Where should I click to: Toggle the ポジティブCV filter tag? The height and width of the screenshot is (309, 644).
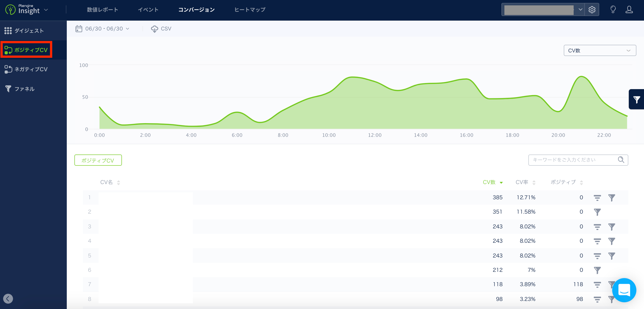point(98,160)
